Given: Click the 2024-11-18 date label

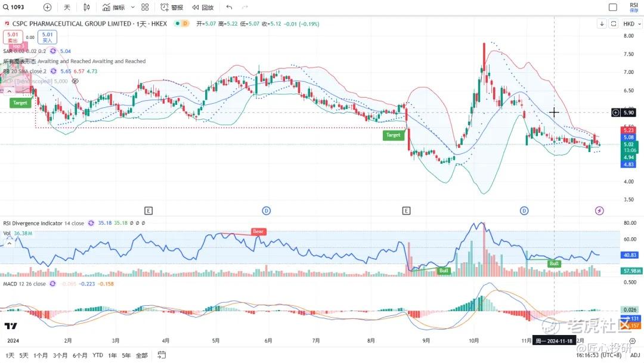Looking at the screenshot, I should click(554, 341).
